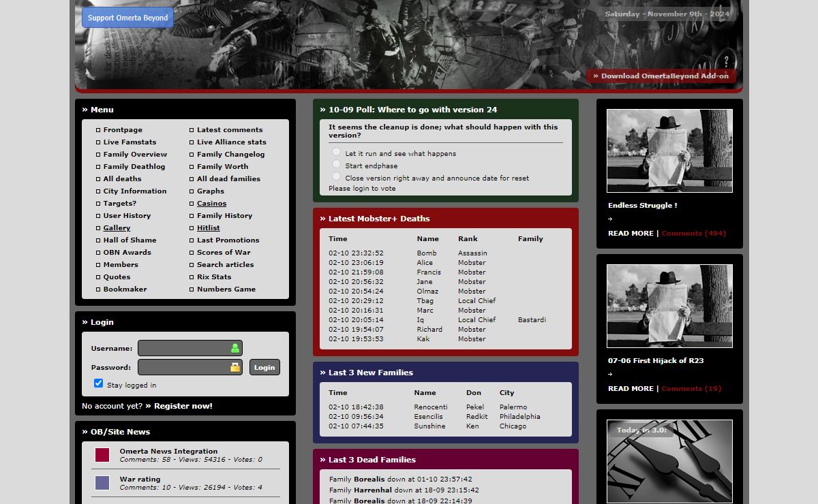The height and width of the screenshot is (504, 818).
Task: Go to the Hitlist page
Action: (x=208, y=228)
